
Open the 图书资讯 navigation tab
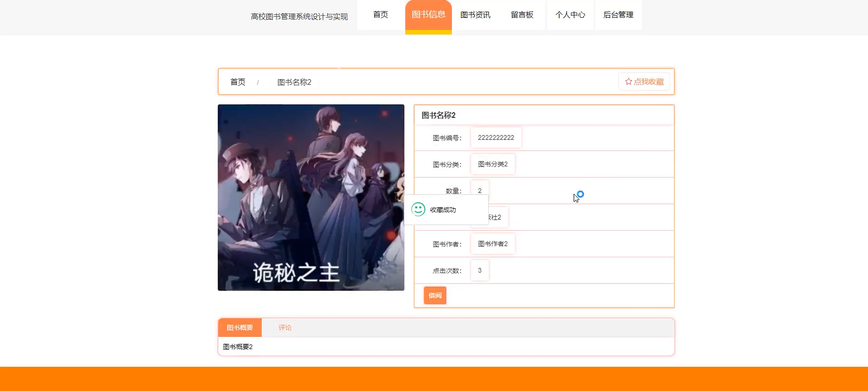click(x=475, y=15)
